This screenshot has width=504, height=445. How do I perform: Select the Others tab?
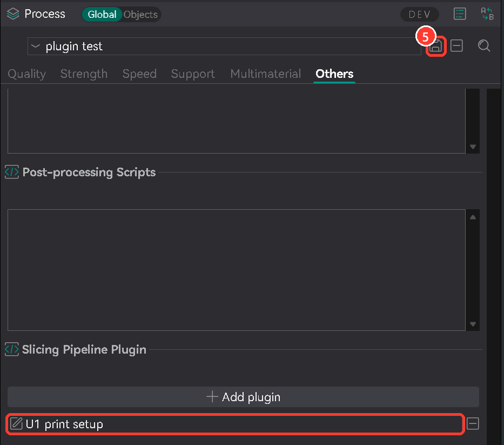point(334,74)
